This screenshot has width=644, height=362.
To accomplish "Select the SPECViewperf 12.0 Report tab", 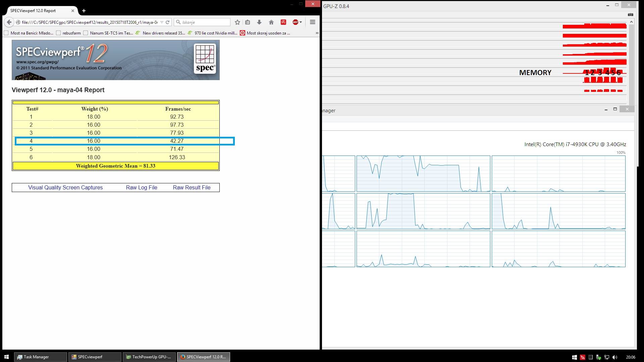I will point(40,11).
